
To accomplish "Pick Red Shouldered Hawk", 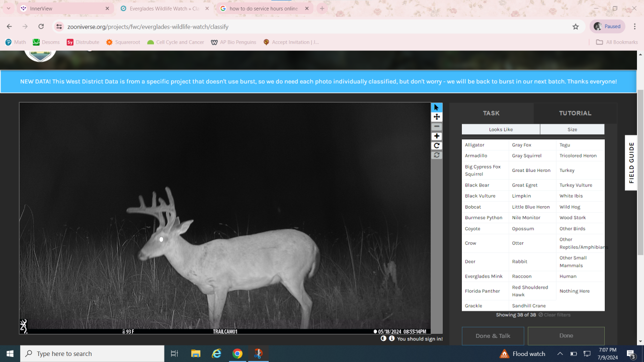I will coord(532,291).
